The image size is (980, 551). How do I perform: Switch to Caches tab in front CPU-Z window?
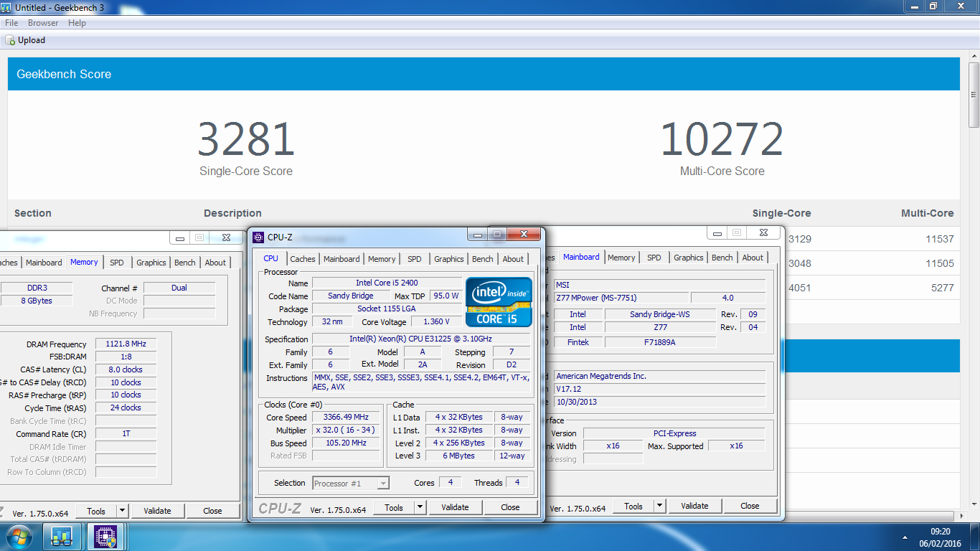(303, 259)
